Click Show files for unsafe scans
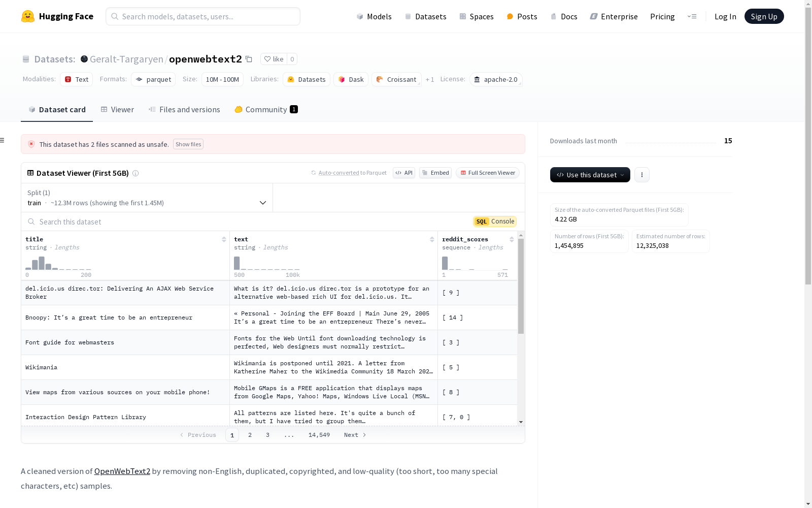The image size is (812, 508). click(188, 144)
